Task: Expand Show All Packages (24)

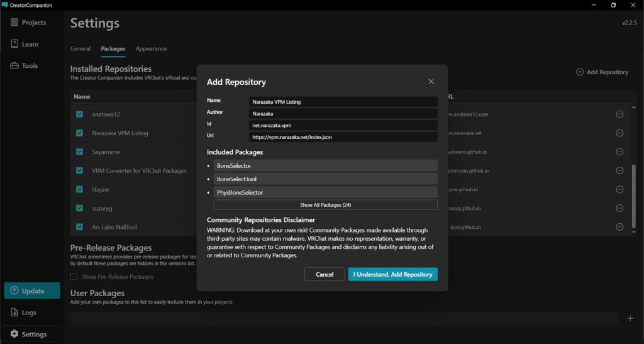Action: [325, 205]
